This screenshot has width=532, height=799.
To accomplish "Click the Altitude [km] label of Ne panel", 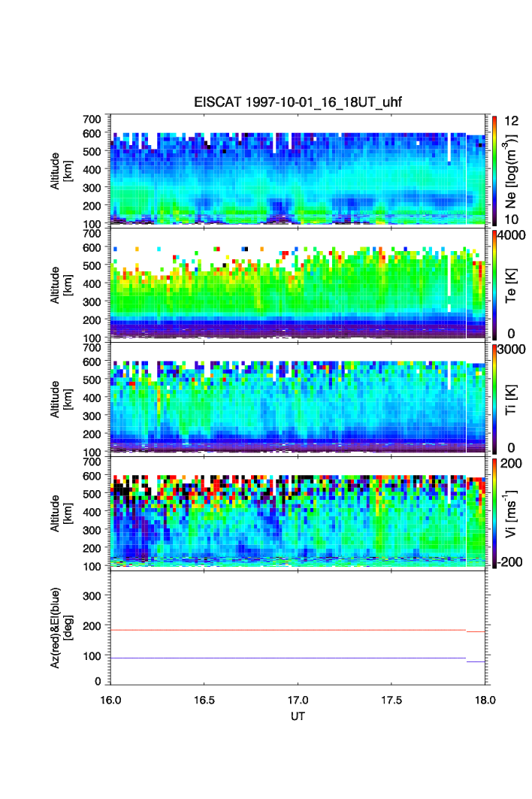I will click(61, 171).
